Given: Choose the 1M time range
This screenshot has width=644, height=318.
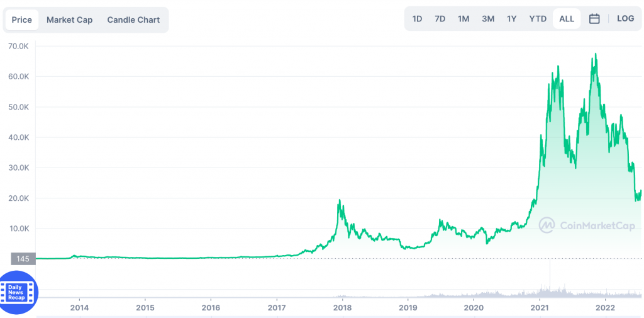Looking at the screenshot, I should [464, 19].
